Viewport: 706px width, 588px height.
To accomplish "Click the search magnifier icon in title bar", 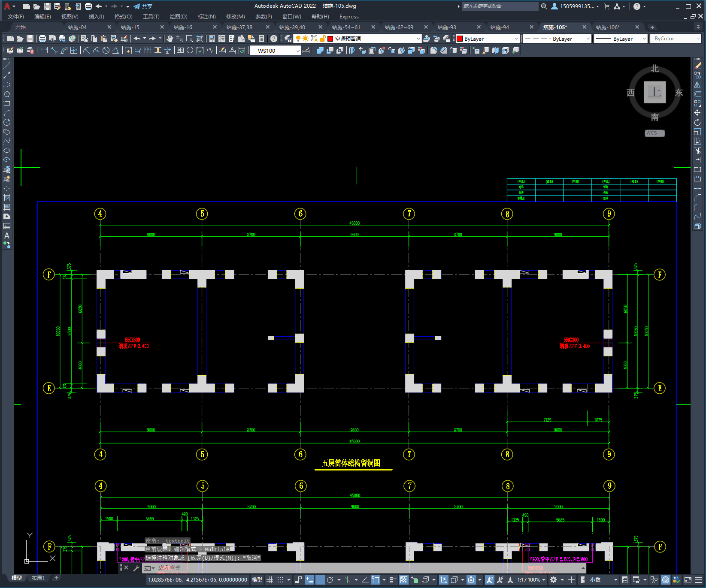I will point(544,6).
